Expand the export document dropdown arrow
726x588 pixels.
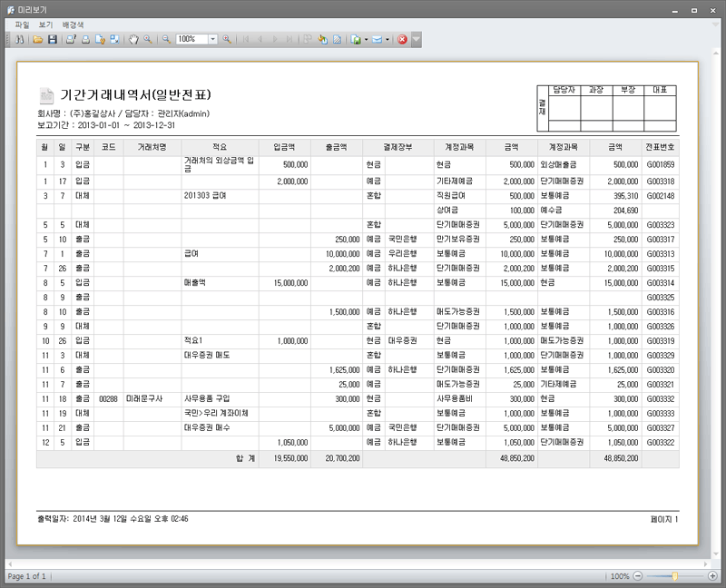[x=367, y=39]
